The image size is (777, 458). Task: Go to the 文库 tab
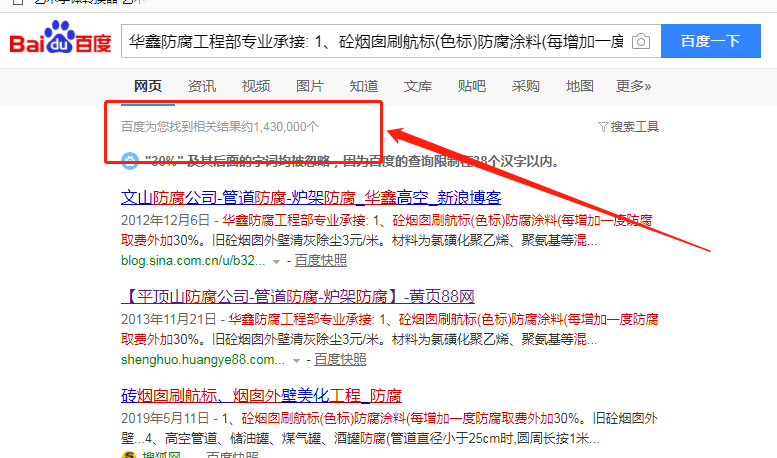pos(418,86)
